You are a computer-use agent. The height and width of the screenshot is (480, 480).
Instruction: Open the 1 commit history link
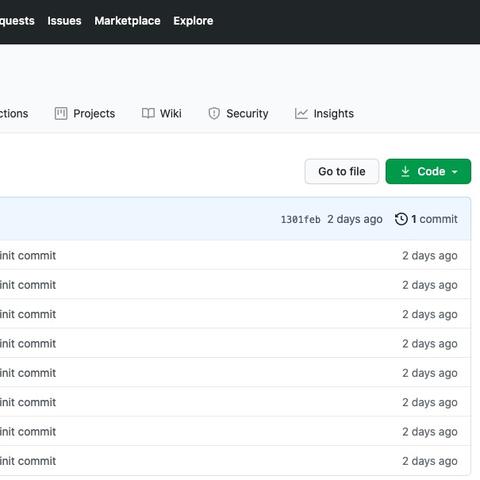point(426,219)
